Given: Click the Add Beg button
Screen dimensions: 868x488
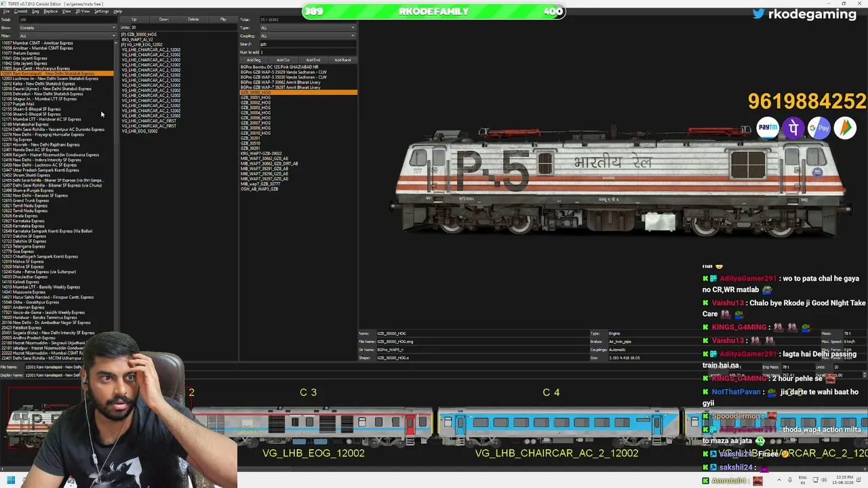Looking at the screenshot, I should (x=254, y=60).
